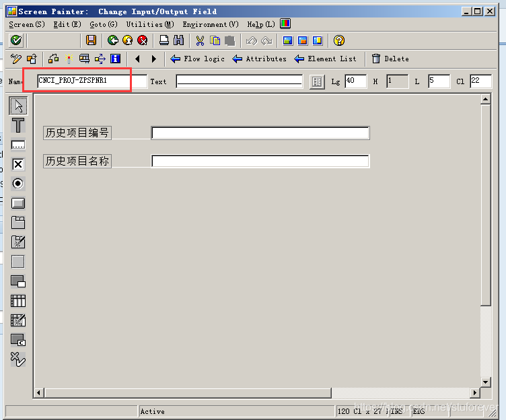Image resolution: width=506 pixels, height=420 pixels.
Task: Click the left black triangle Previous arrow
Action: 137,59
